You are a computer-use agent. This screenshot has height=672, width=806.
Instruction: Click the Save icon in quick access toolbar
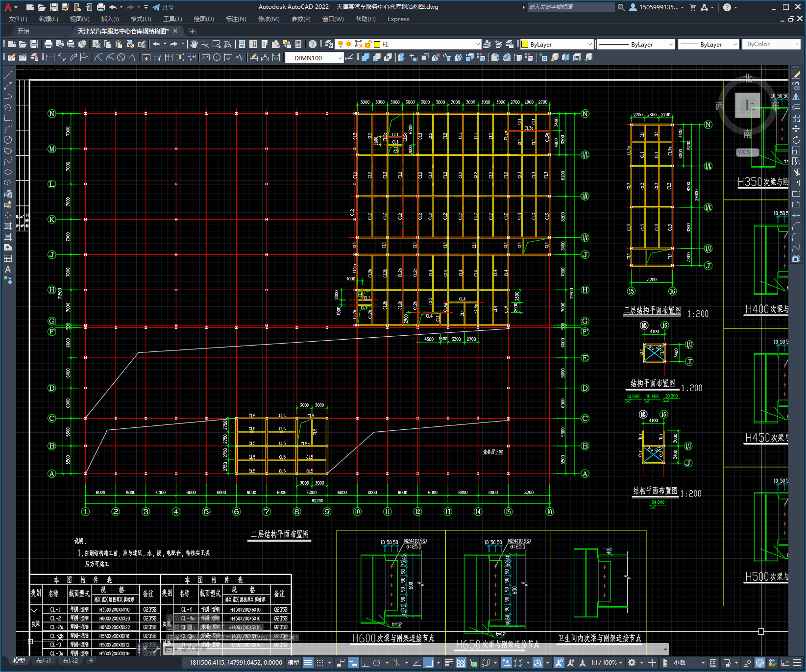click(54, 7)
